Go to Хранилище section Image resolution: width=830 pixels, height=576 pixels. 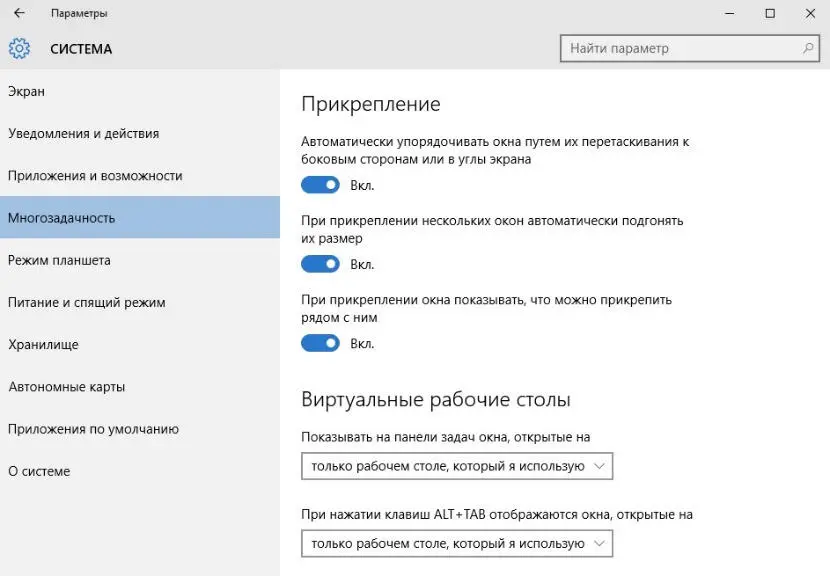pos(140,344)
